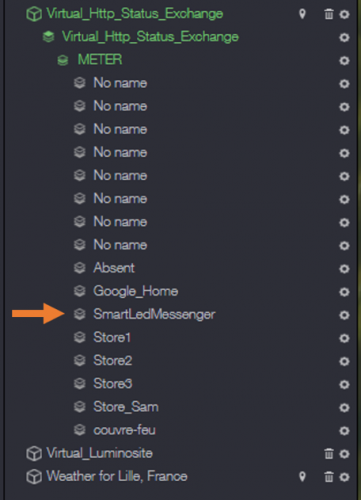Viewport: 361px width, 500px height.
Task: Select the Store_Sam item
Action: pyautogui.click(x=126, y=407)
